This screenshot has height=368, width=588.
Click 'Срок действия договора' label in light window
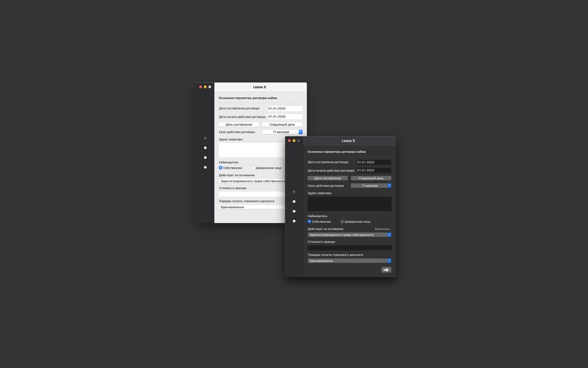tap(237, 132)
